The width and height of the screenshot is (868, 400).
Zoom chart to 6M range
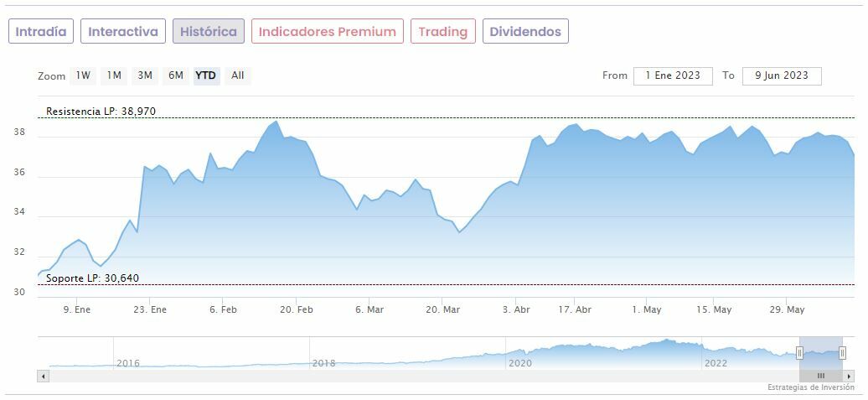coord(175,75)
